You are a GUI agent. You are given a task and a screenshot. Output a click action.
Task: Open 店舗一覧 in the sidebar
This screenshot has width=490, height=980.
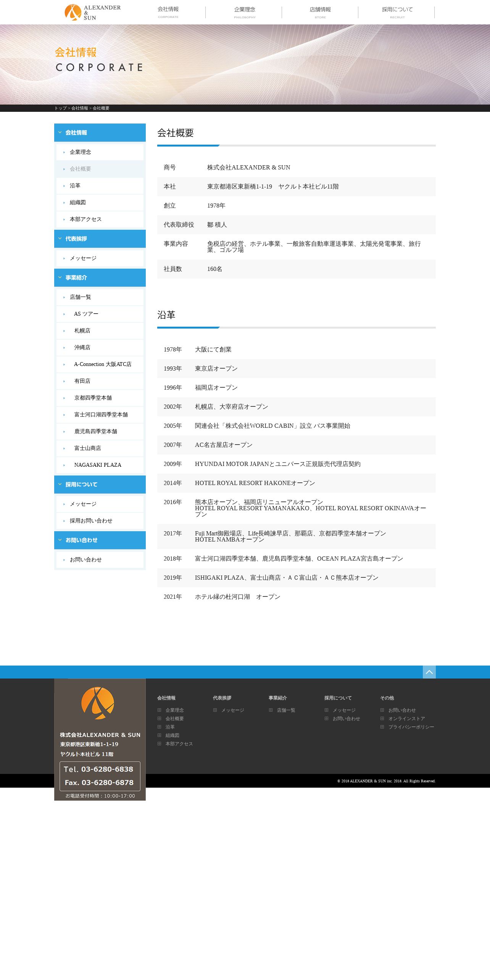[x=100, y=297]
